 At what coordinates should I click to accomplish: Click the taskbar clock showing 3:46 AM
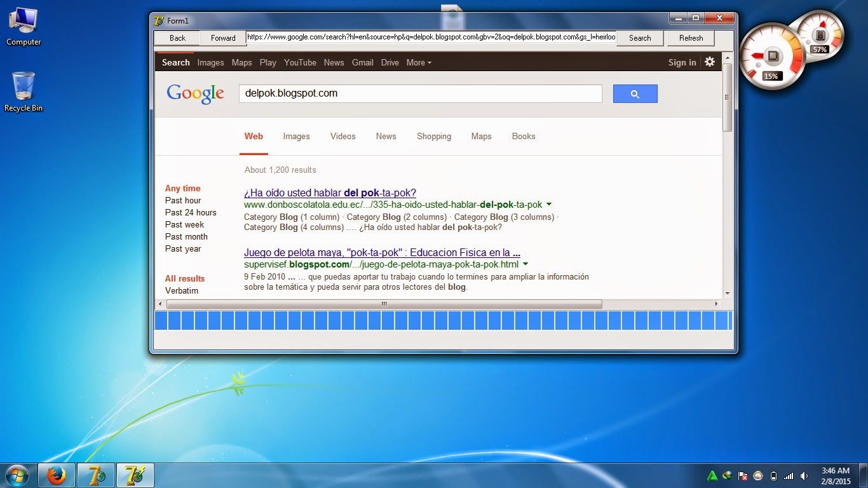pos(836,476)
